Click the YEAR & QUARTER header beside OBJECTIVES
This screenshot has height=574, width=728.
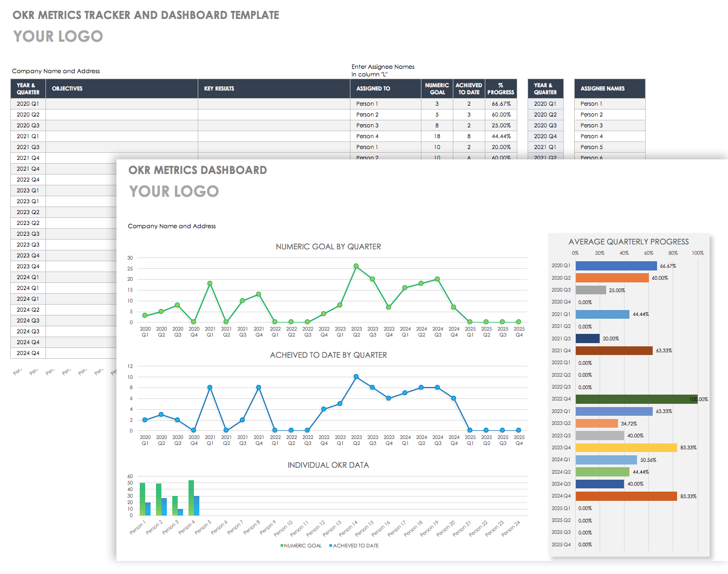[28, 88]
